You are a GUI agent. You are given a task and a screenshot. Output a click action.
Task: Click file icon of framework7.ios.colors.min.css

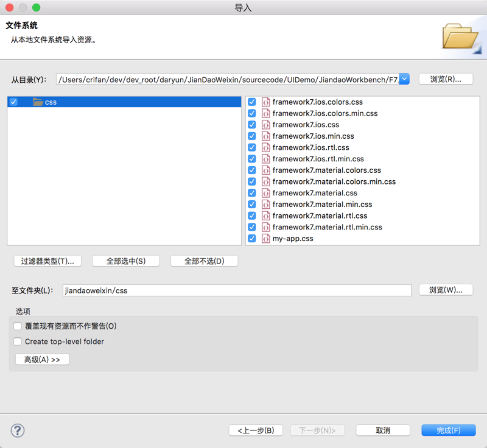[x=265, y=113]
